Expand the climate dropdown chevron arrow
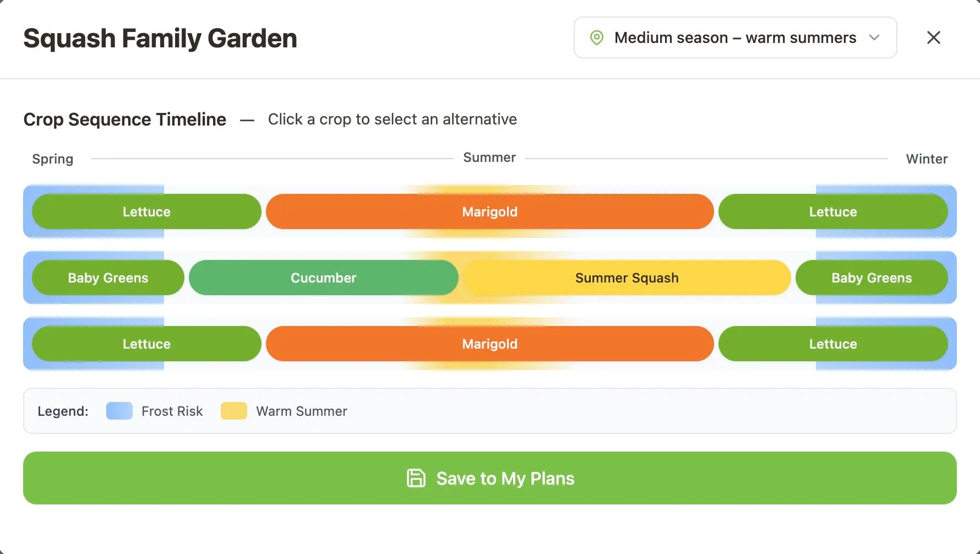Image resolution: width=980 pixels, height=554 pixels. (874, 37)
